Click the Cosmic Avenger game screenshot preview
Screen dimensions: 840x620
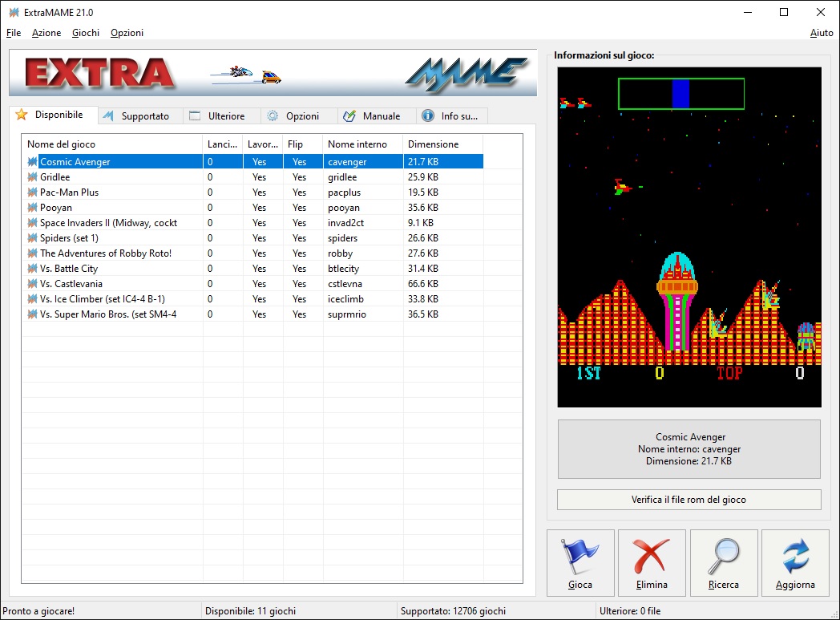point(689,237)
